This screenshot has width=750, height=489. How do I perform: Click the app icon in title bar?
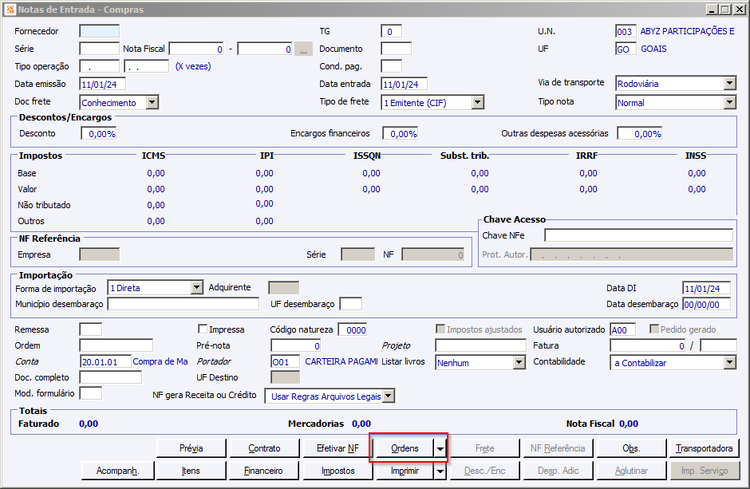[x=9, y=9]
